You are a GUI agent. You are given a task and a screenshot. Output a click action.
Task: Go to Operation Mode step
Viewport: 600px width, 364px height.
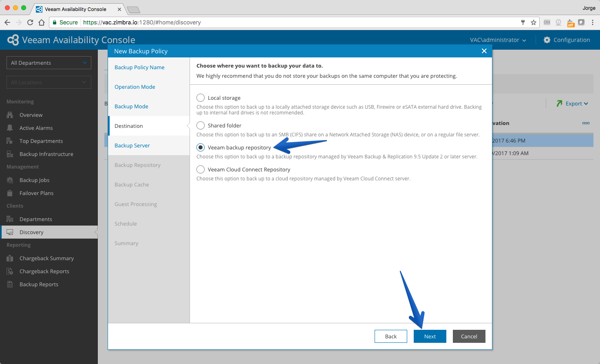(x=135, y=87)
